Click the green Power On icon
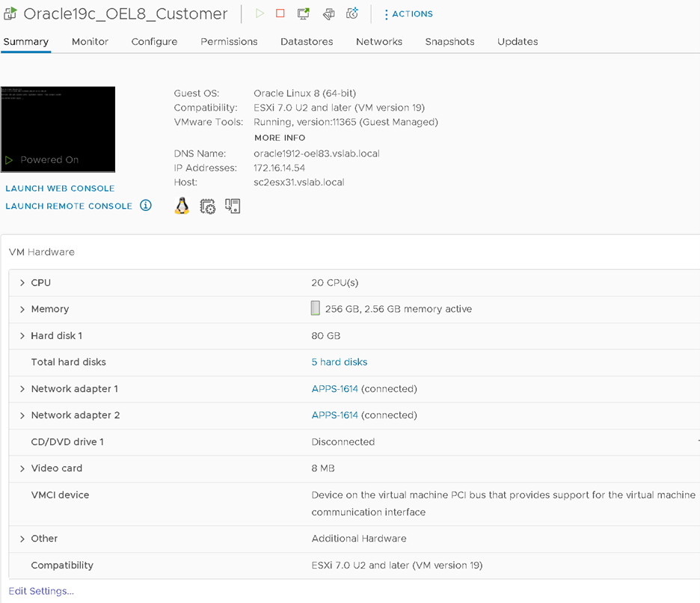 [260, 13]
